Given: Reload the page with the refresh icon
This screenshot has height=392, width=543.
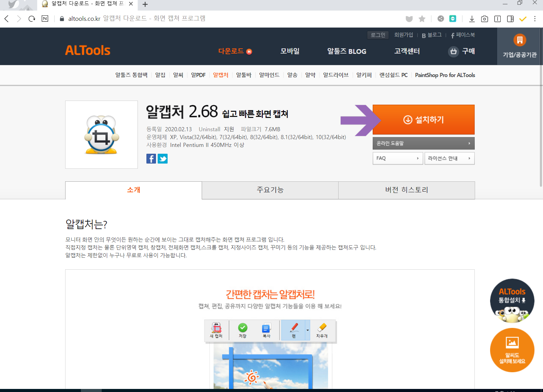Looking at the screenshot, I should 32,19.
